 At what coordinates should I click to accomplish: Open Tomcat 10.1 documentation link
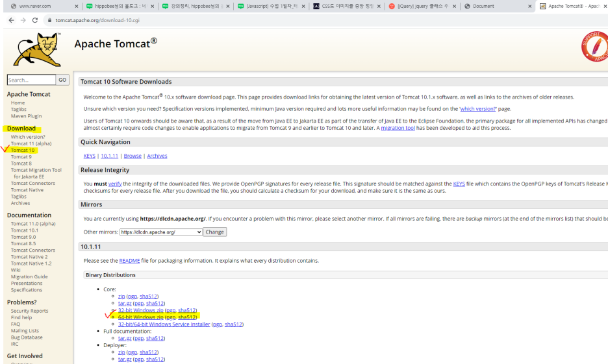pos(25,230)
